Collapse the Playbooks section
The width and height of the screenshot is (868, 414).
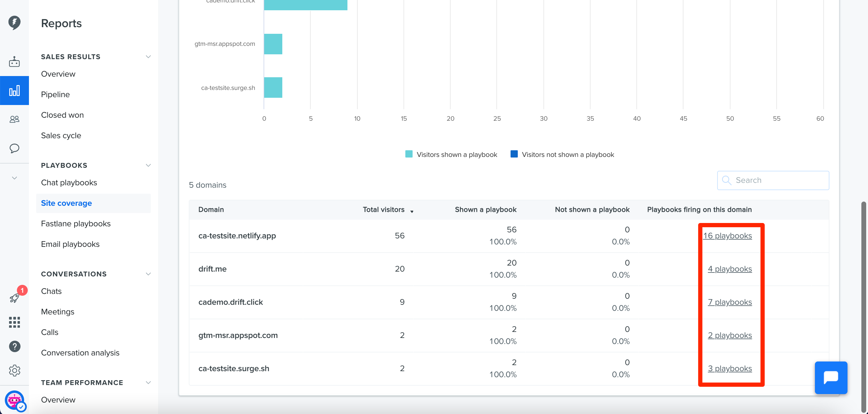point(148,165)
